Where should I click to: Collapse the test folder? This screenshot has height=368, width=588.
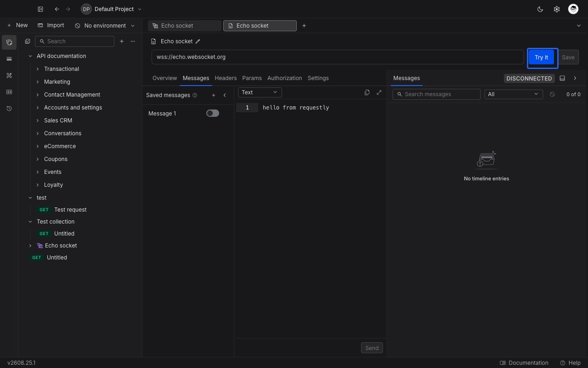pyautogui.click(x=30, y=198)
